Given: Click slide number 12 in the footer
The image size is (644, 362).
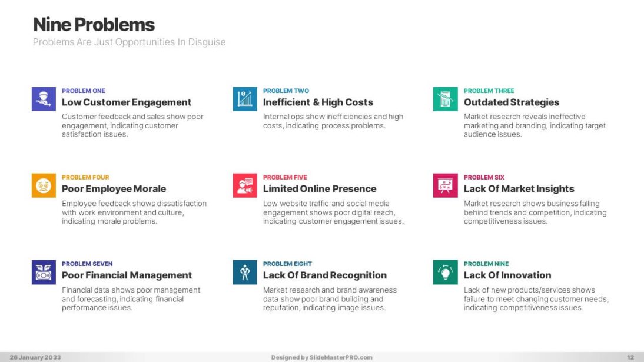Looking at the screenshot, I should [630, 357].
